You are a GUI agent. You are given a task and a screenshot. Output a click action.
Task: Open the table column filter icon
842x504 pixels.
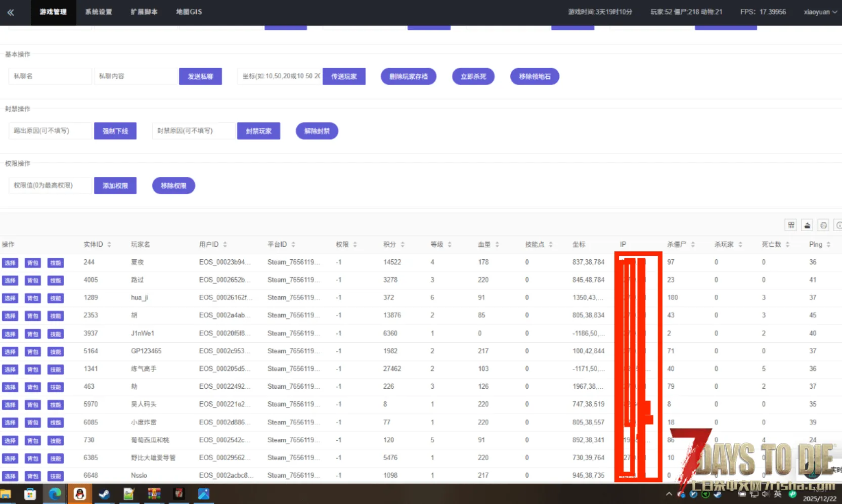pos(791,225)
